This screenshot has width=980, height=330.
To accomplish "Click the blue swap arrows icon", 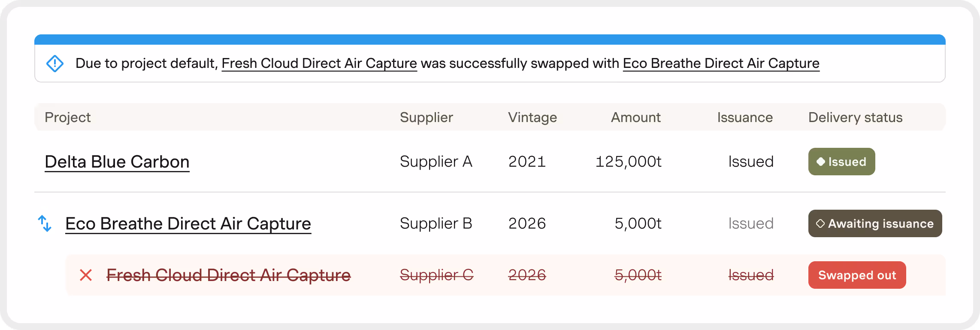I will point(45,223).
